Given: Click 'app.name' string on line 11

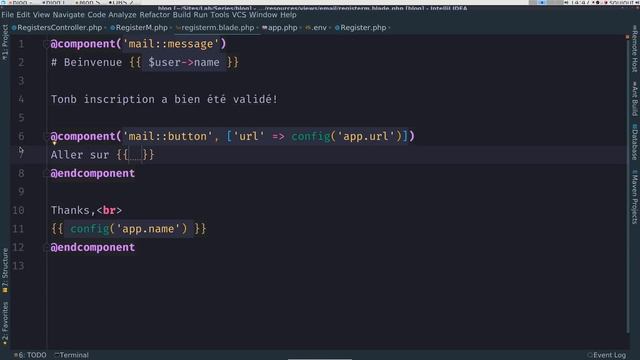Looking at the screenshot, I should click(149, 229).
